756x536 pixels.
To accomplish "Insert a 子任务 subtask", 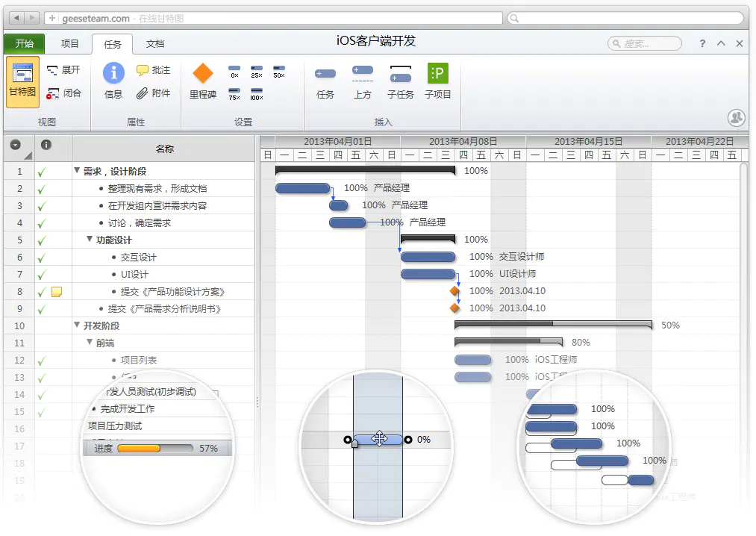I will [400, 81].
